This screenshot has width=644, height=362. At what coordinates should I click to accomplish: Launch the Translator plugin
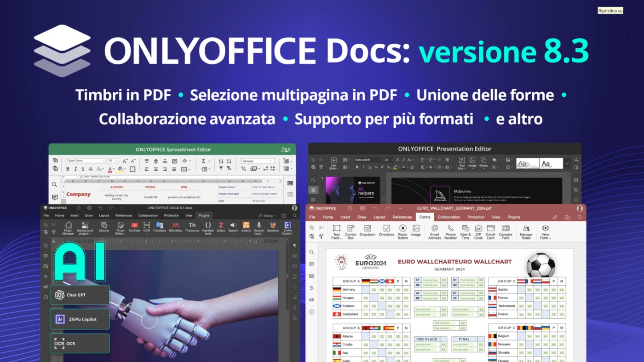159,227
